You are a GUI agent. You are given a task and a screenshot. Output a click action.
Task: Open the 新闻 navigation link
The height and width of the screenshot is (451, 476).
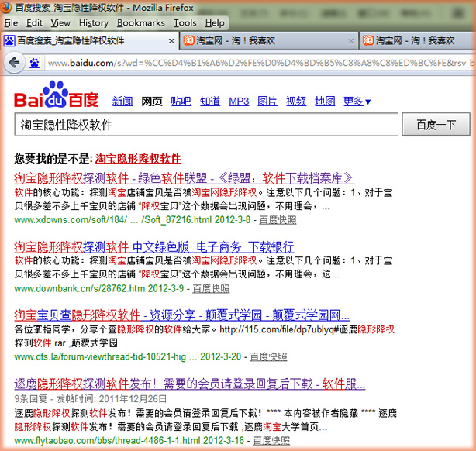[122, 102]
